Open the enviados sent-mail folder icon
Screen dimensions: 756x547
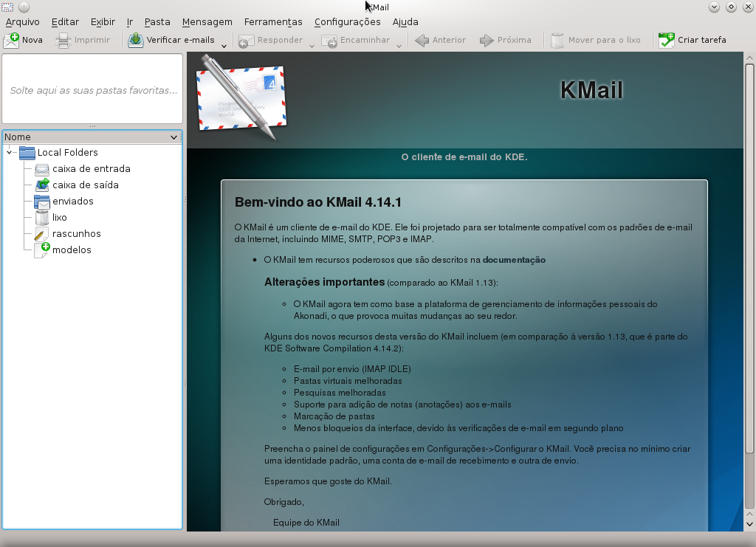coord(41,201)
